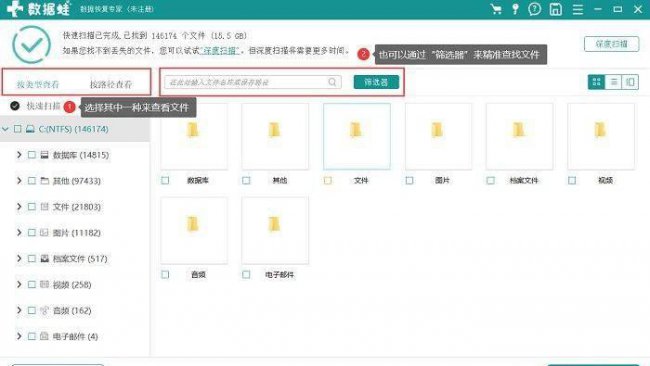This screenshot has width=650, height=366.
Task: Collapse the C:(NTFS) drive node
Action: coord(5,129)
